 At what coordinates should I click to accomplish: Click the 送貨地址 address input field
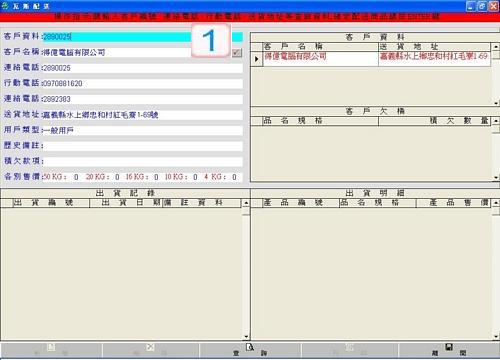143,115
